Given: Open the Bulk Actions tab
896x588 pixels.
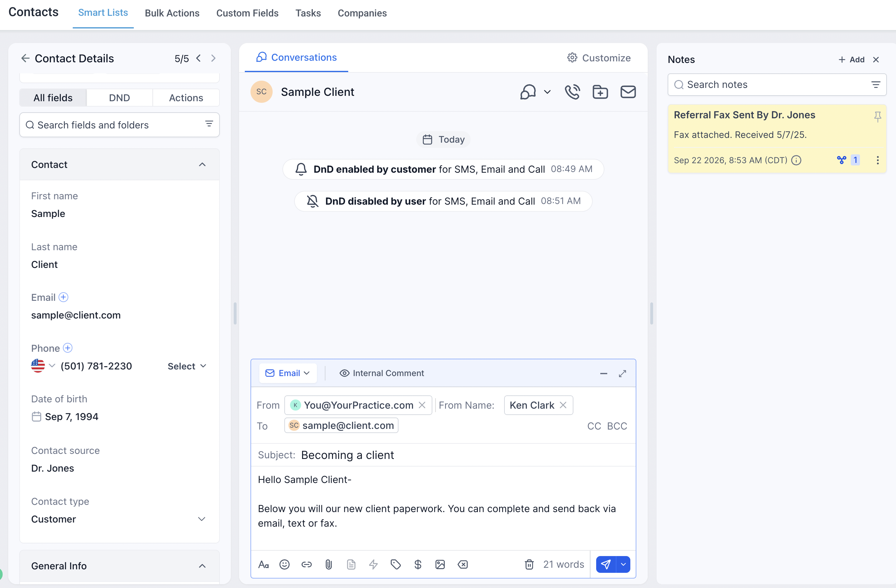Looking at the screenshot, I should coord(172,13).
